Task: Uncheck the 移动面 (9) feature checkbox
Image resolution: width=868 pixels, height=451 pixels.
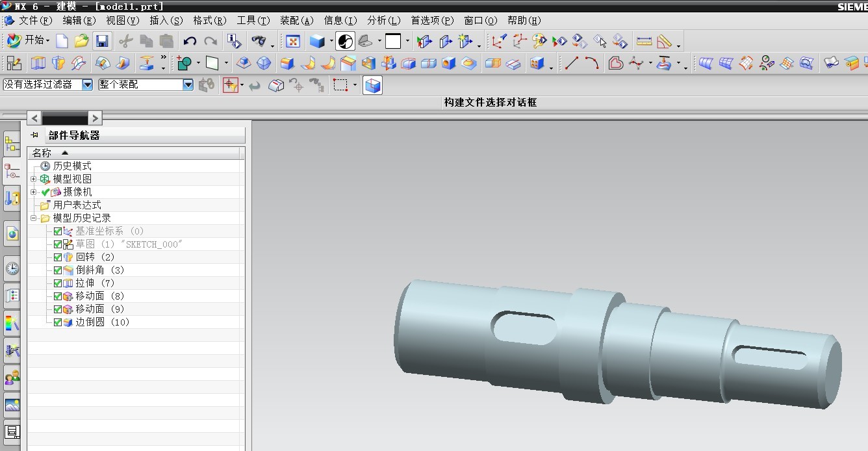Action: (58, 309)
